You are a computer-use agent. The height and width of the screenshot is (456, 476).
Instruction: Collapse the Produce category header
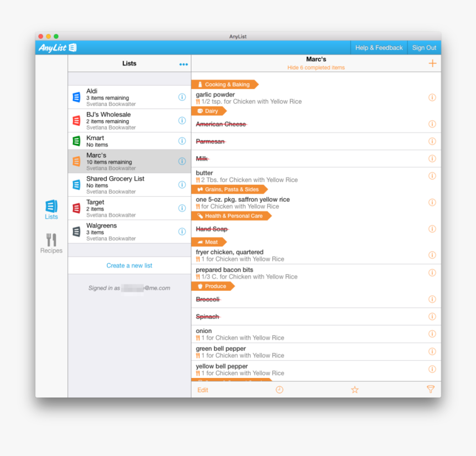coord(213,286)
